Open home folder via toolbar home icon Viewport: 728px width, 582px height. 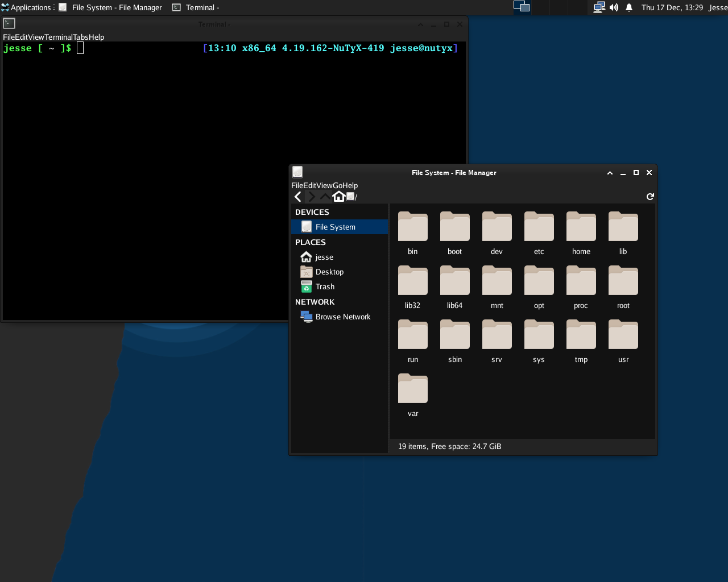click(339, 197)
